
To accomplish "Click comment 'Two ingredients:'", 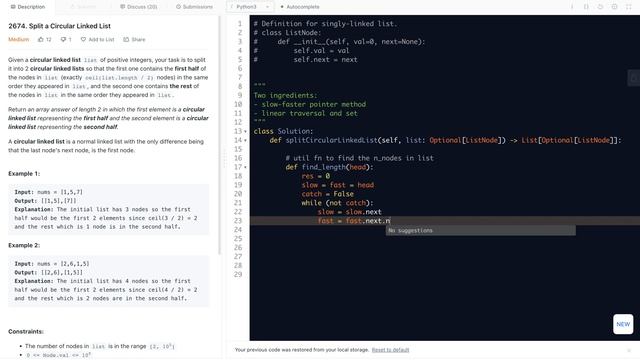I will (285, 96).
